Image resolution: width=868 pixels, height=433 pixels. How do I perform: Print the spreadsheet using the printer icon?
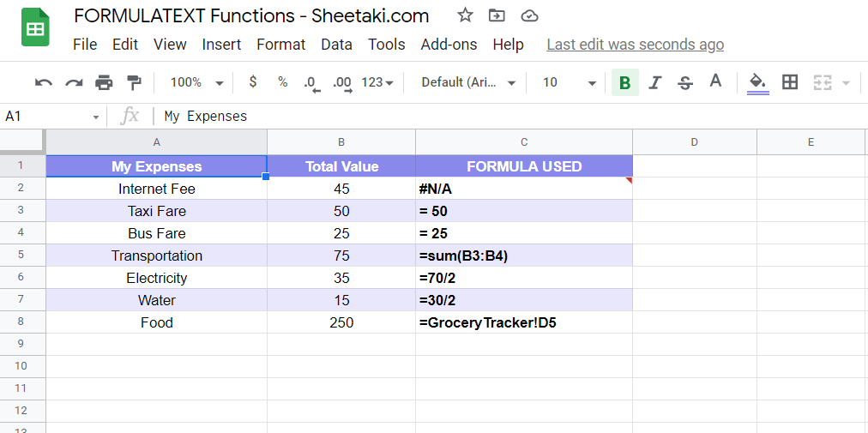tap(104, 82)
